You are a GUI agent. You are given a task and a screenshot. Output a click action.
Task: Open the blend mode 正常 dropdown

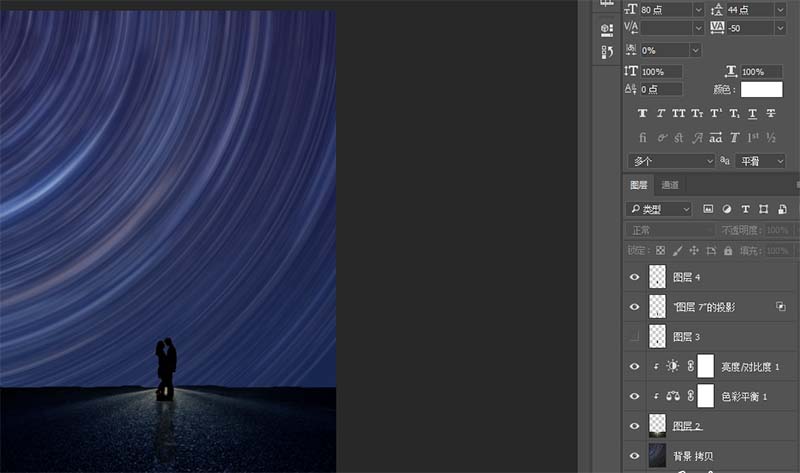click(670, 230)
